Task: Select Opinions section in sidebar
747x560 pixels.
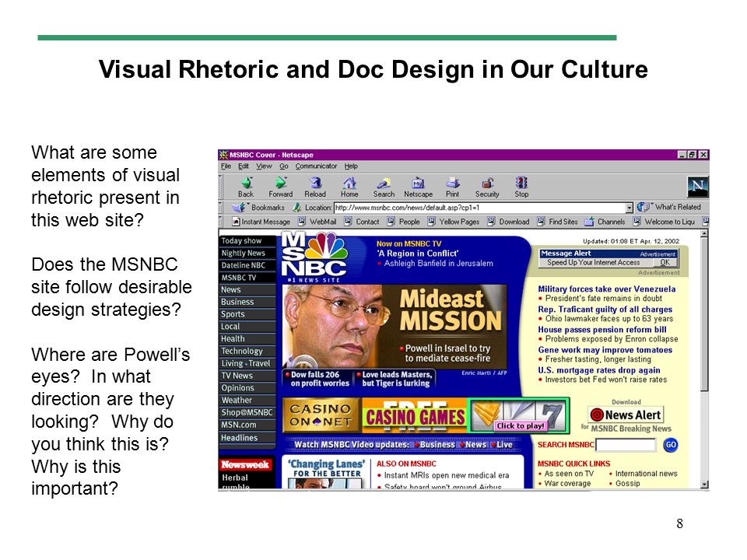Action: click(247, 388)
